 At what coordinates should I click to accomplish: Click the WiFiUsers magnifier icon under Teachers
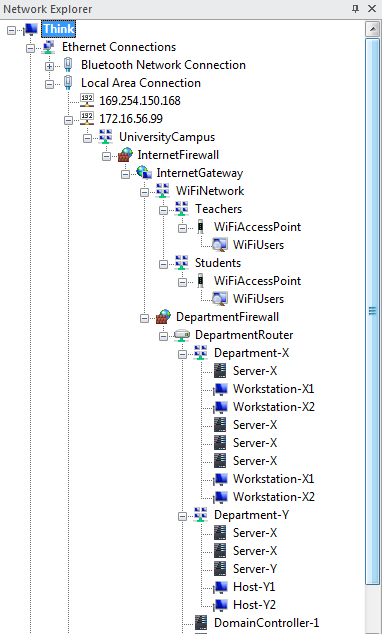coord(220,245)
